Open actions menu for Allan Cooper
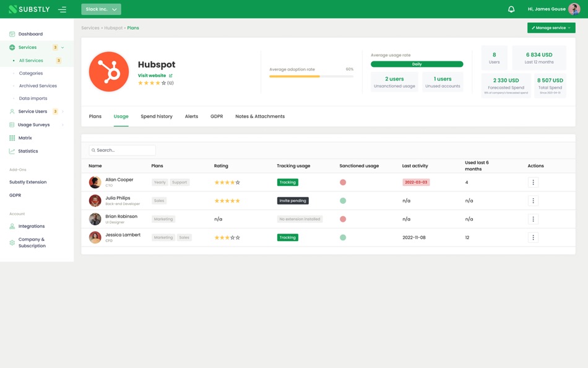This screenshot has width=588, height=368. pyautogui.click(x=533, y=182)
